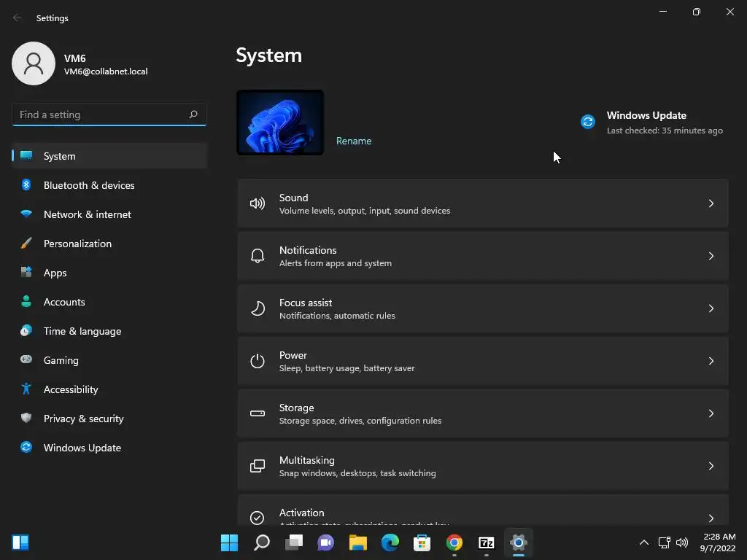Expand the Storage row chevron
The height and width of the screenshot is (560, 747).
point(711,413)
